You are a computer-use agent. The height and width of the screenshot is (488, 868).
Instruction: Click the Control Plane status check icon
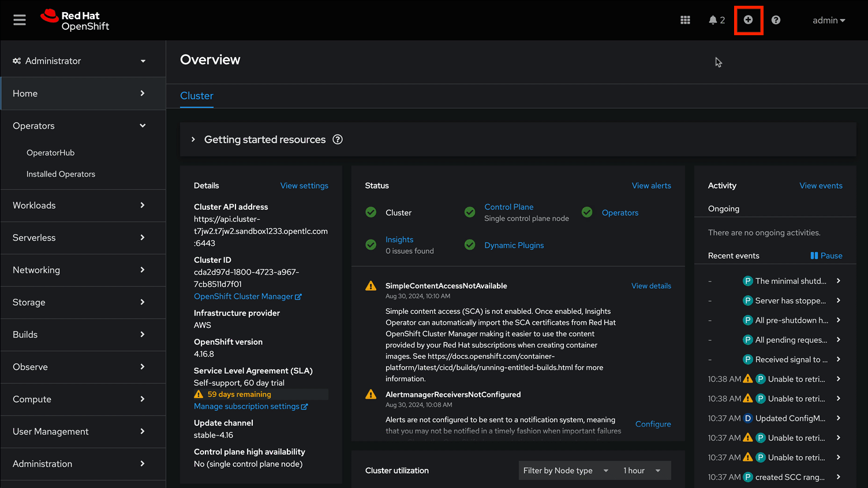point(470,212)
